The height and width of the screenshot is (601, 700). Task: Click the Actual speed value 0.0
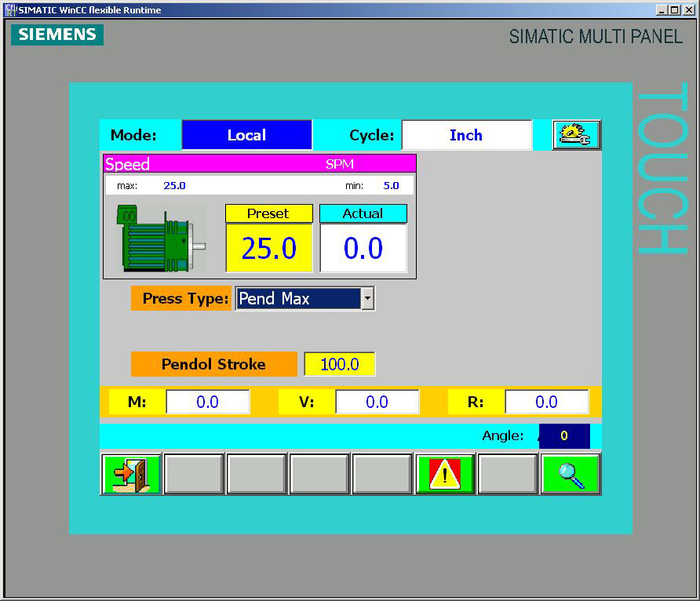[x=363, y=248]
